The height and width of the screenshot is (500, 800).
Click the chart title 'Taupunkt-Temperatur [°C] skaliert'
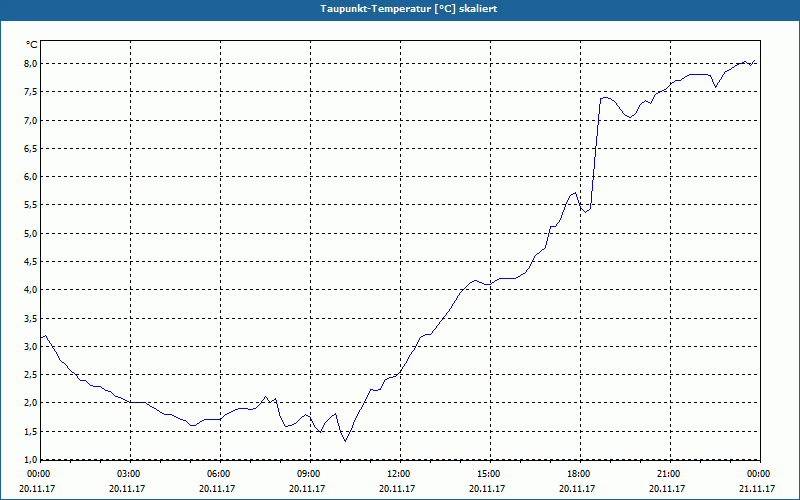(x=408, y=9)
